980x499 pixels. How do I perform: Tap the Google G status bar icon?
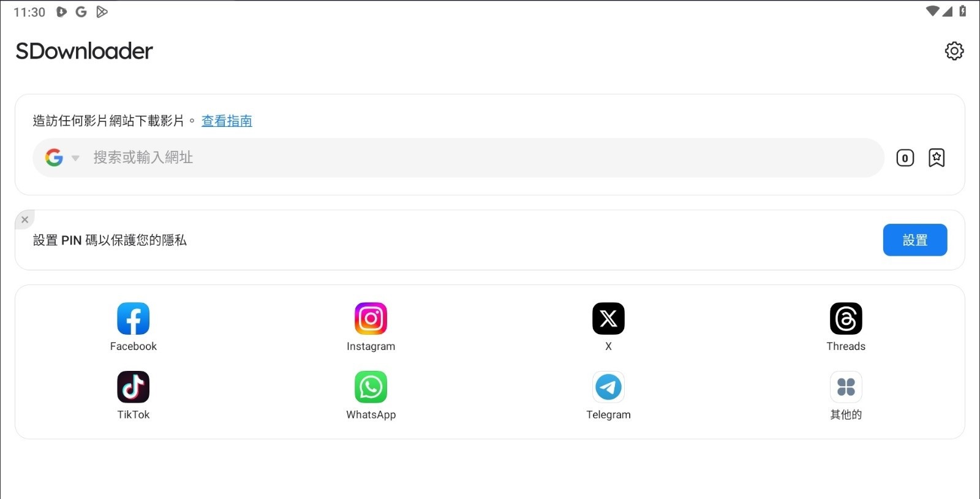pos(81,12)
